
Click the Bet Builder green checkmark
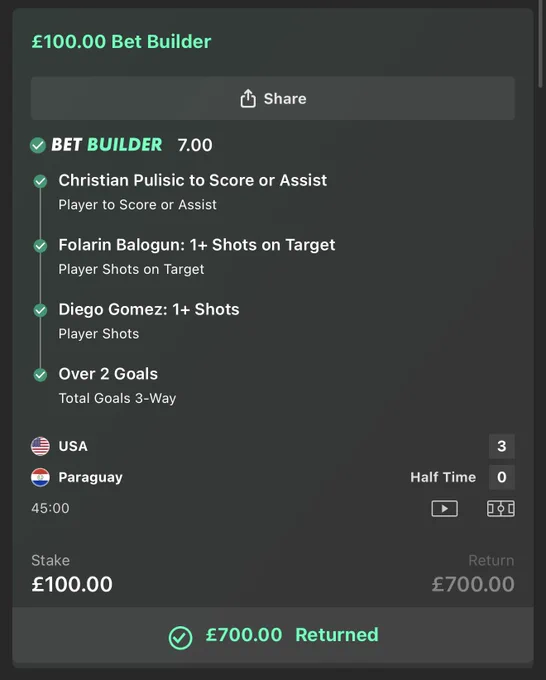[38, 145]
